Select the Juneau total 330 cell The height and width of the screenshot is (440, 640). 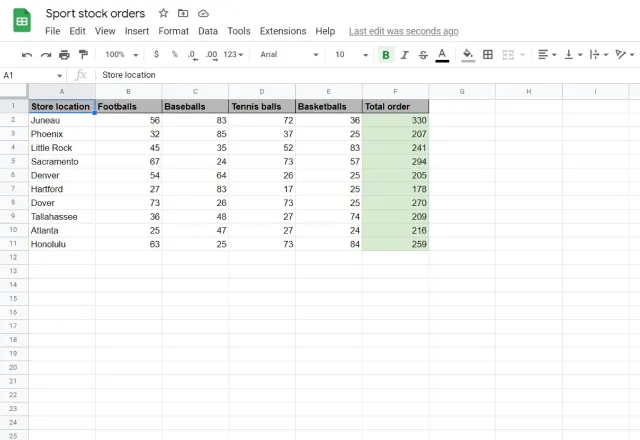[396, 120]
